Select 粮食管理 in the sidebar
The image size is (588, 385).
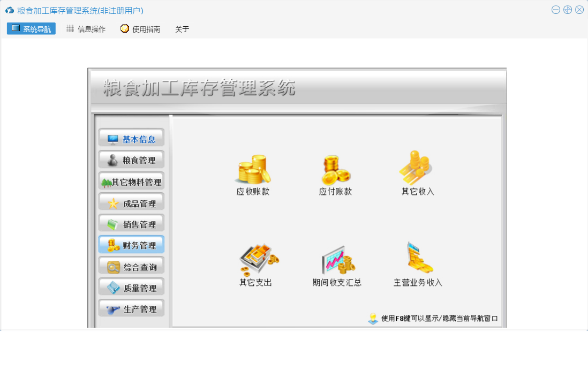click(x=131, y=161)
